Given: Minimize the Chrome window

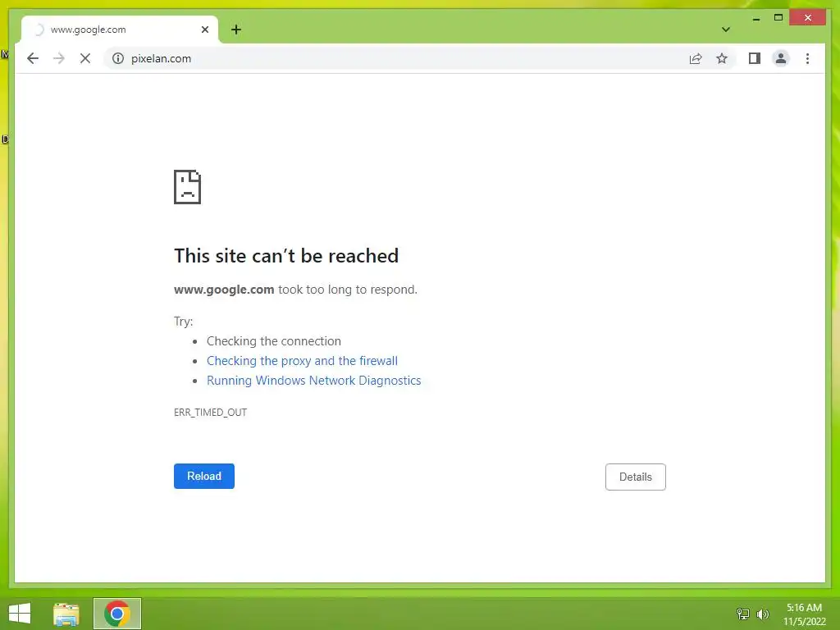Looking at the screenshot, I should coord(756,18).
